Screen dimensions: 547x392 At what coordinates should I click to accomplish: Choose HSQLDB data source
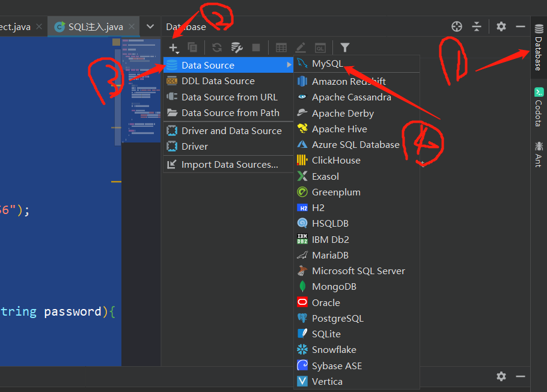pos(356,224)
